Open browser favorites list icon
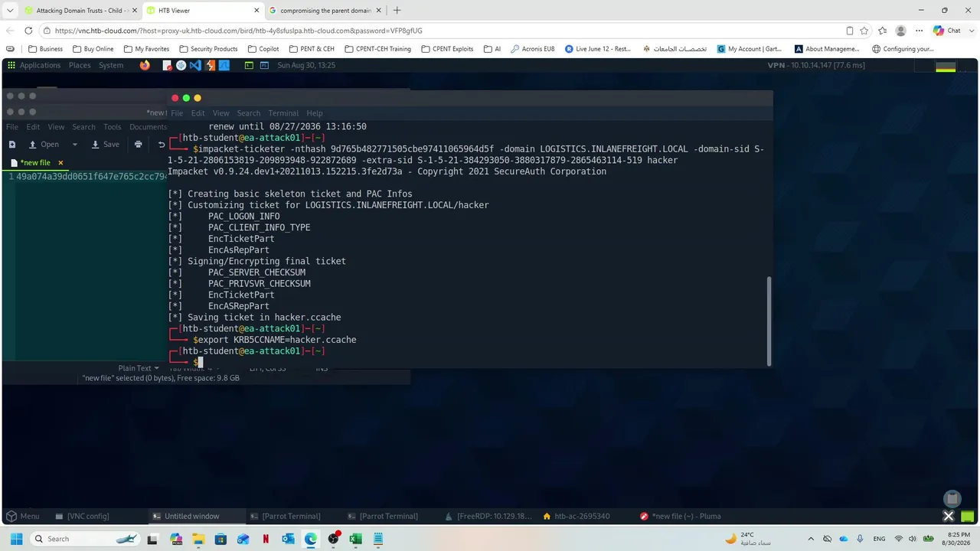The width and height of the screenshot is (980, 551). point(882,31)
